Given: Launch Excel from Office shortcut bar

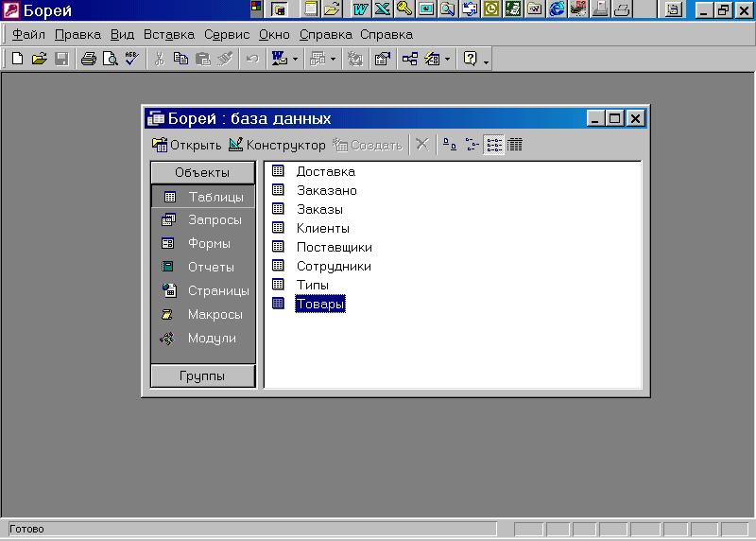Looking at the screenshot, I should click(383, 9).
